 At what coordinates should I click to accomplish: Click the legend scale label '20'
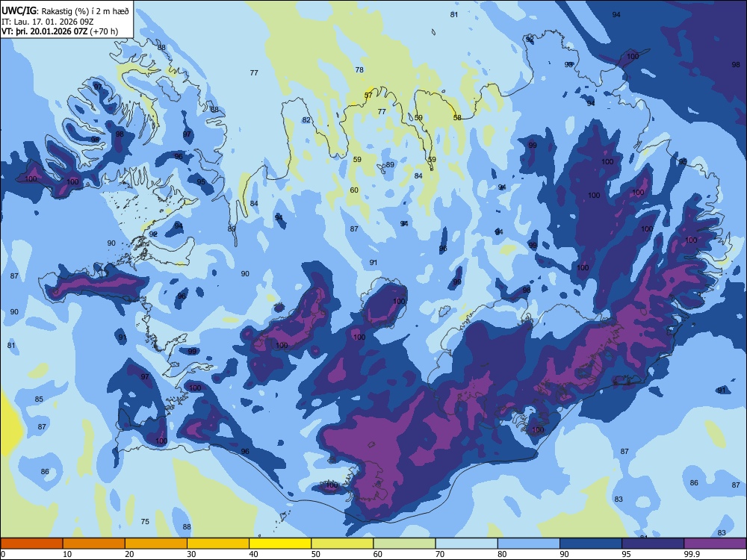click(x=129, y=554)
